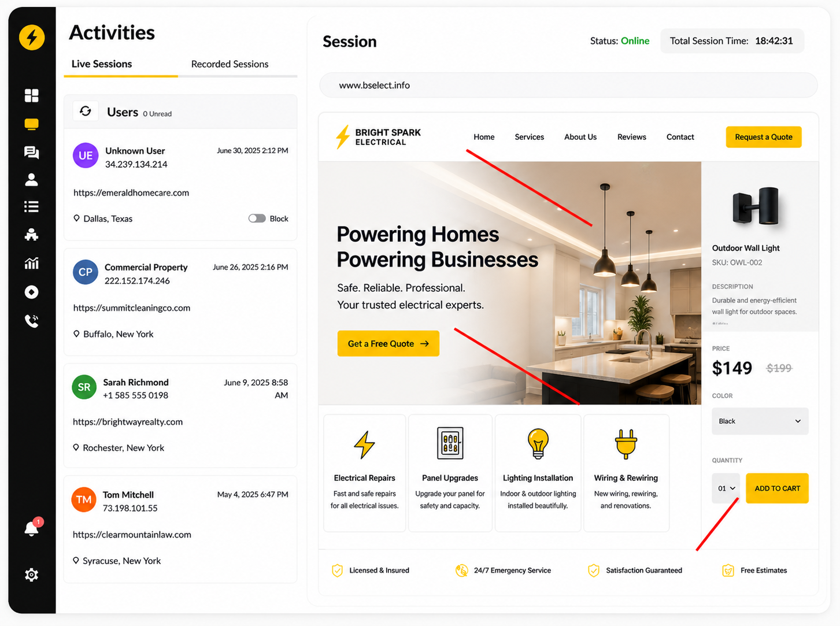
Task: Open the analytics chart icon in sidebar
Action: 32,264
